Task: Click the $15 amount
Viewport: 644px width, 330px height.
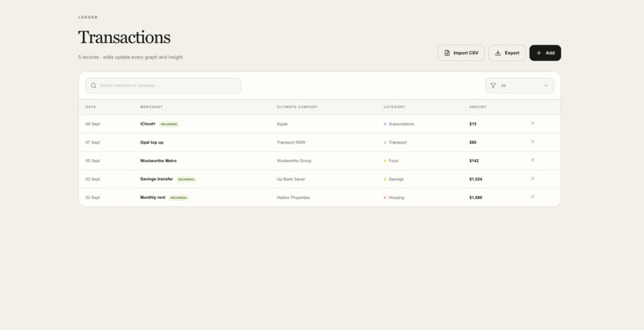Action: (x=473, y=124)
